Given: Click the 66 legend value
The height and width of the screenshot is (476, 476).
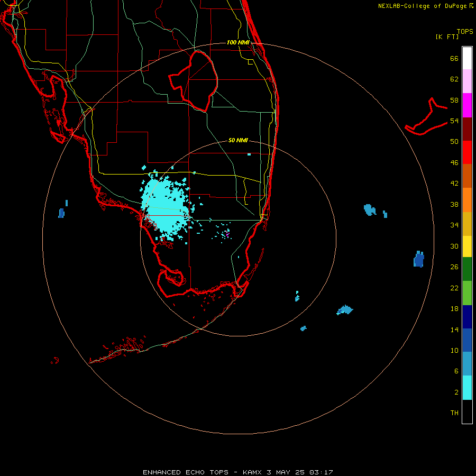Looking at the screenshot, I should (454, 59).
